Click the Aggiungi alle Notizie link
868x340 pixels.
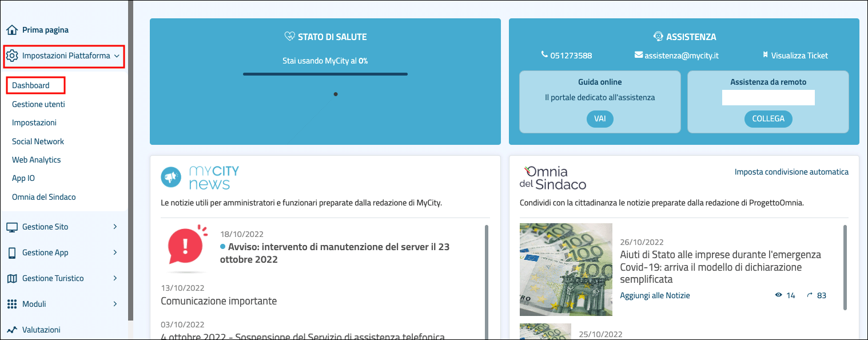coord(655,295)
